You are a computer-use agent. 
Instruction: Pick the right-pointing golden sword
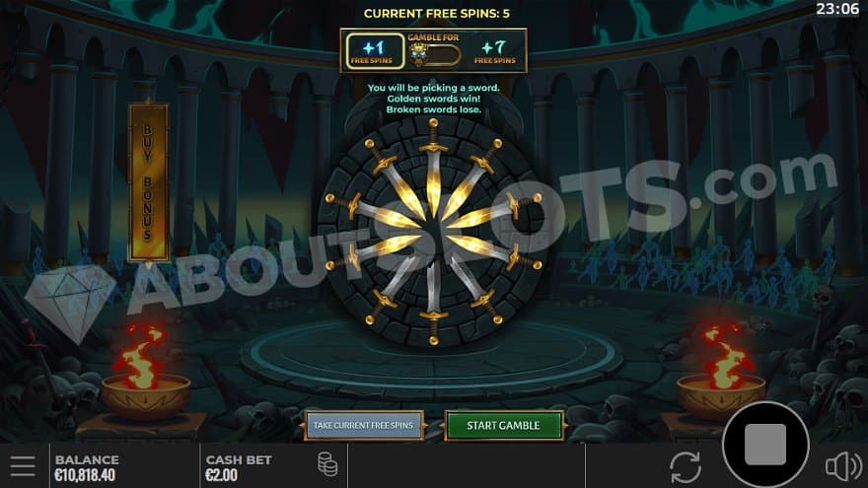click(495, 211)
